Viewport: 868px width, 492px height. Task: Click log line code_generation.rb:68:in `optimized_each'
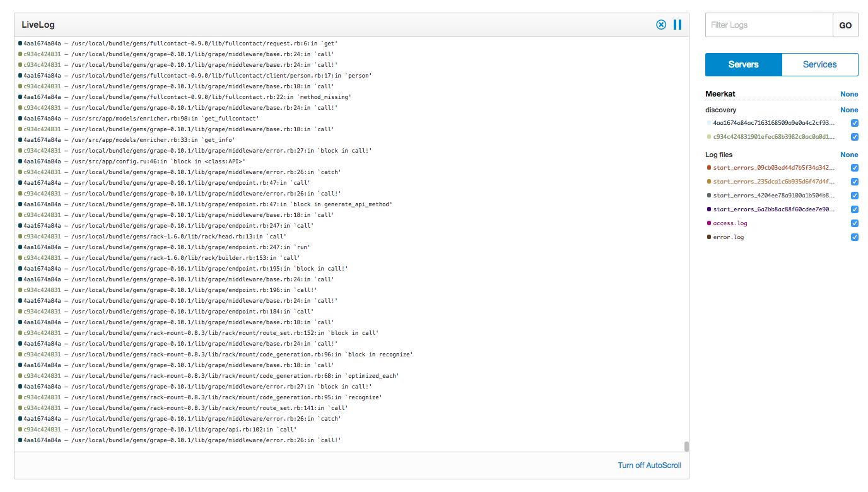[209, 375]
